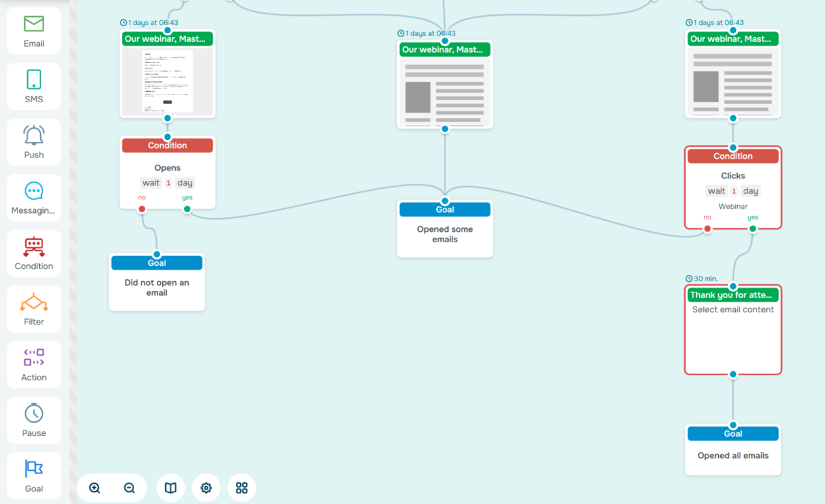The height and width of the screenshot is (504, 825).
Task: Select the Action block in the sidebar
Action: [33, 363]
